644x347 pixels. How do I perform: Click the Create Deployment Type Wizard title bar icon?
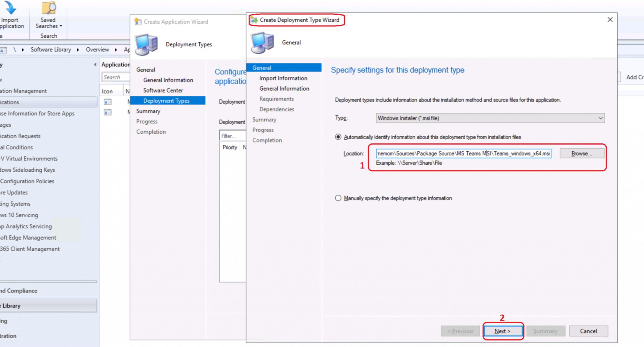point(254,20)
